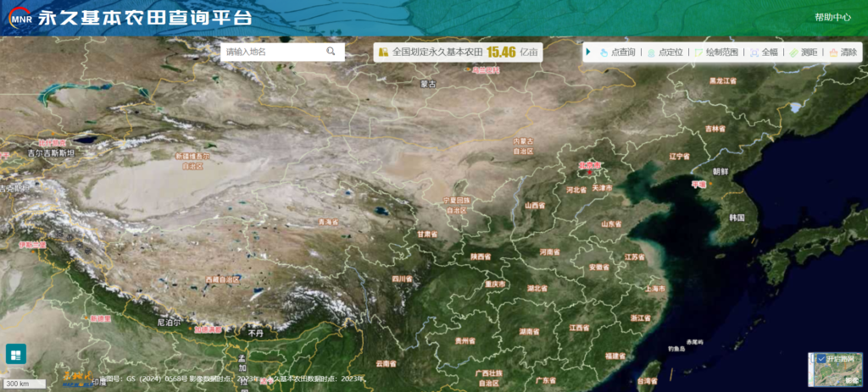Click the 永久基本农田查询平台 title
868x392 pixels.
[144, 18]
